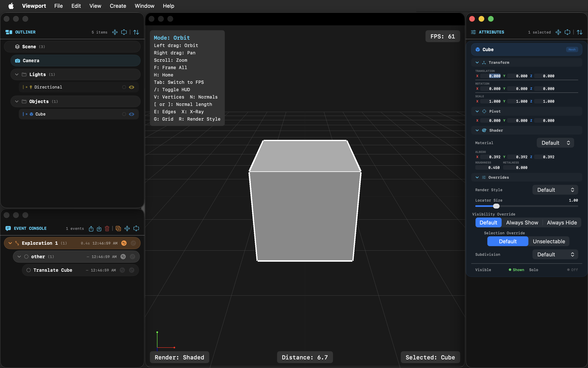Click the branch icon beside Exploration 1
588x368 pixels.
[x=17, y=243]
